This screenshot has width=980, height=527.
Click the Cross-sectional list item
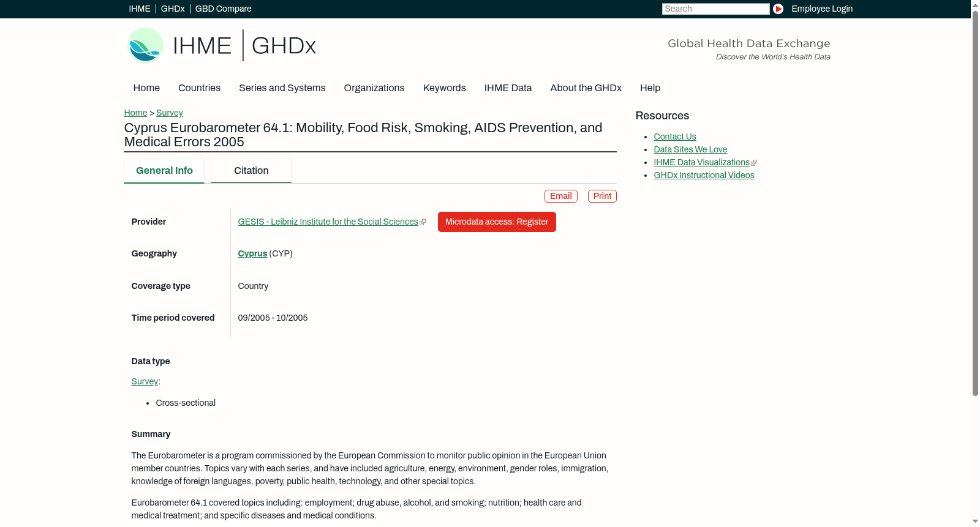pos(186,403)
